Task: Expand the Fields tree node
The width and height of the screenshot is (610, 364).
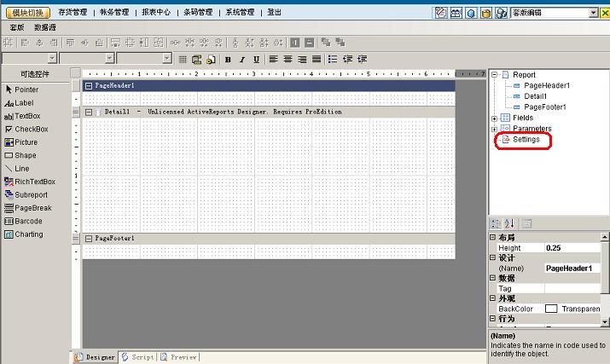Action: (x=494, y=118)
